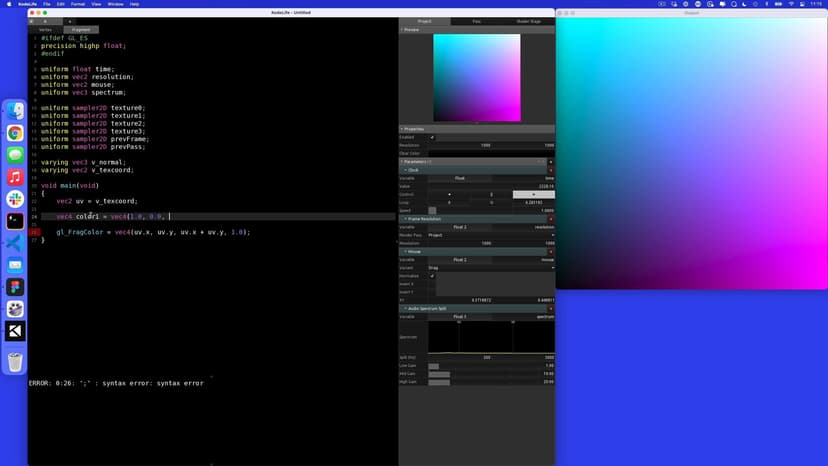Delete the Mouse parameter block
828x466 pixels.
pyautogui.click(x=550, y=251)
